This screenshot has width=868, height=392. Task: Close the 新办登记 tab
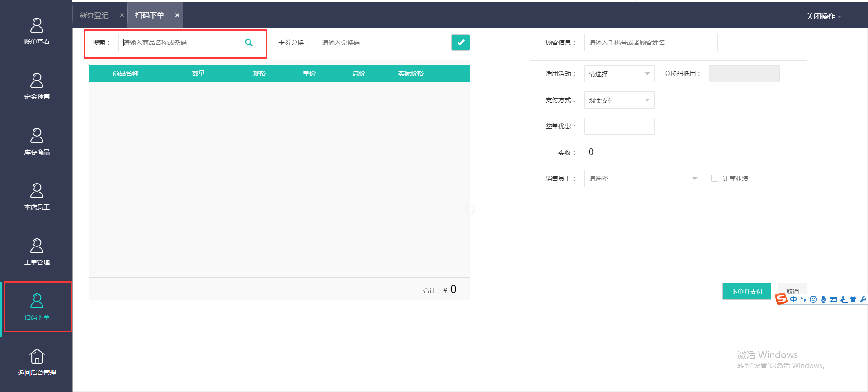(x=122, y=15)
